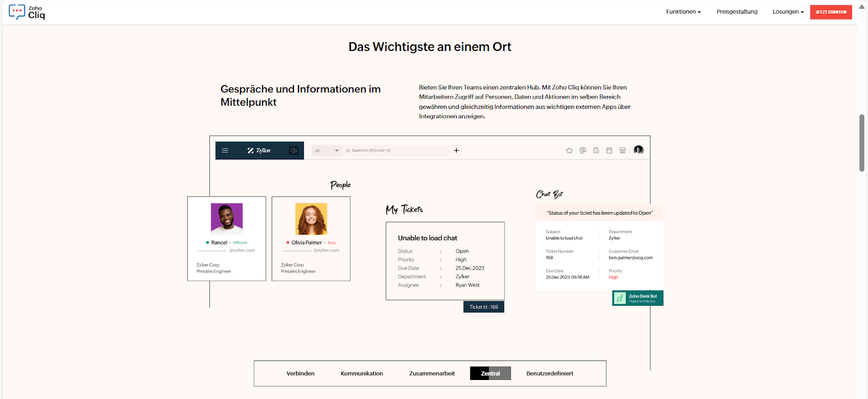Image resolution: width=868 pixels, height=399 pixels.
Task: Expand the Funktionen dropdown
Action: pos(684,12)
